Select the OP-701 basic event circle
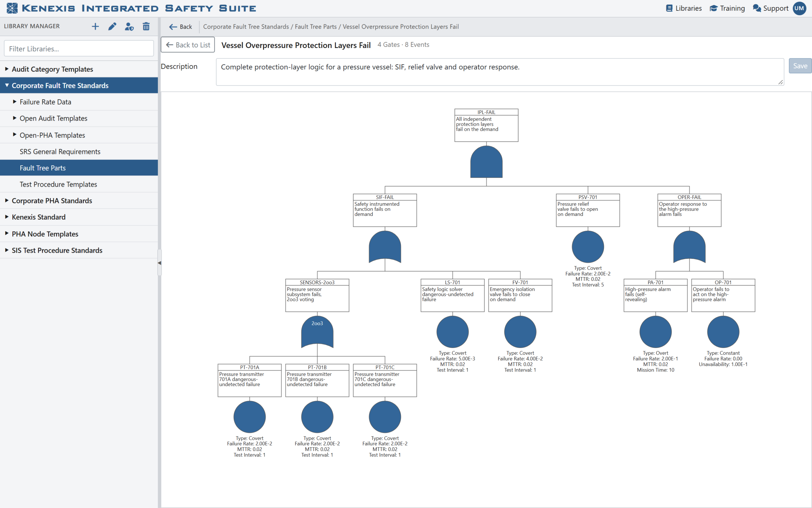 tap(723, 332)
